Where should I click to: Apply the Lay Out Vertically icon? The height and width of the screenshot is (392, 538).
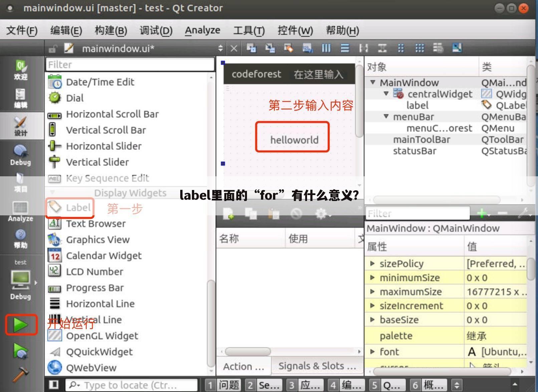[x=345, y=48]
